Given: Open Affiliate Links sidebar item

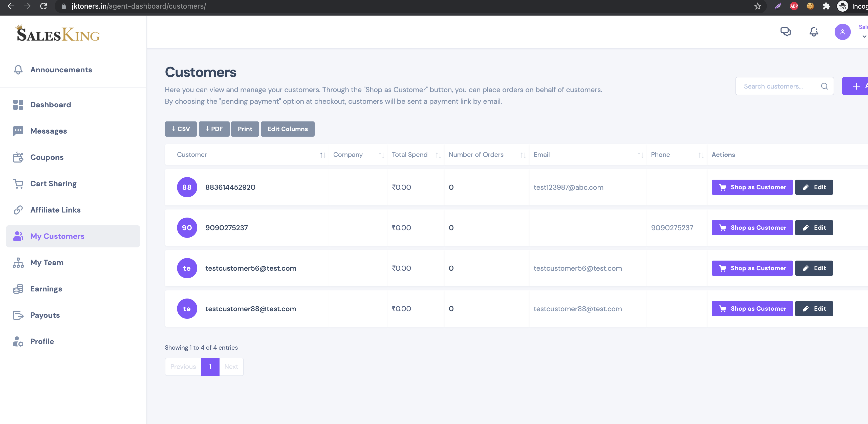Looking at the screenshot, I should coord(55,210).
